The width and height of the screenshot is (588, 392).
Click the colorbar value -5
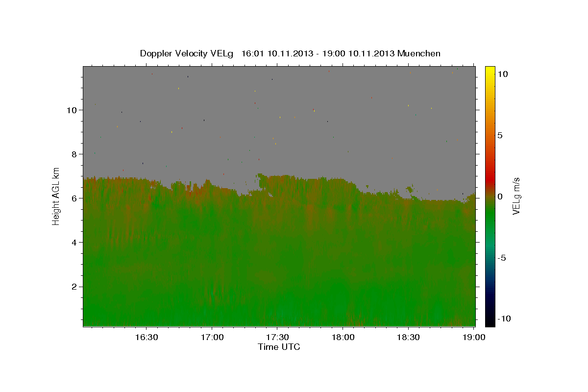coord(502,258)
